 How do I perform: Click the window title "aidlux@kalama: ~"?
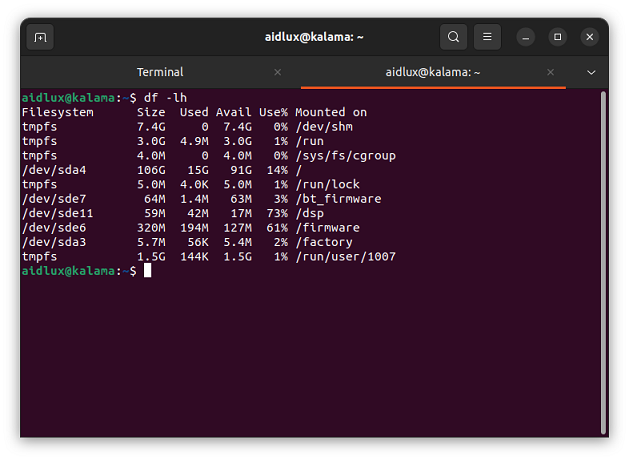[x=313, y=37]
